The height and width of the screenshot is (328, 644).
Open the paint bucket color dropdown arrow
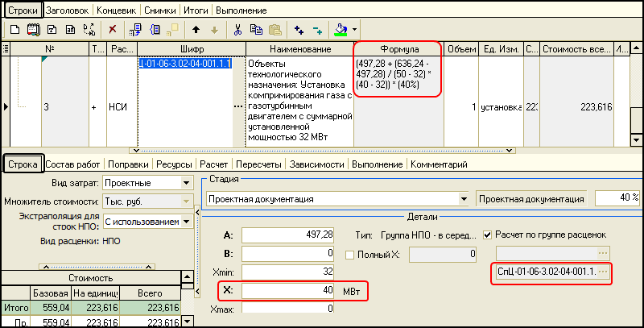pyautogui.click(x=355, y=30)
